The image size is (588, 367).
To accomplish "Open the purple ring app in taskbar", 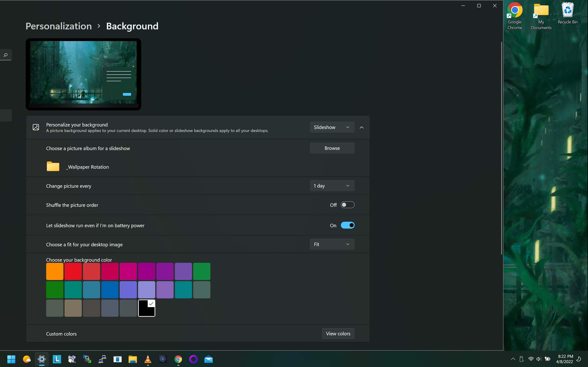I will (193, 359).
